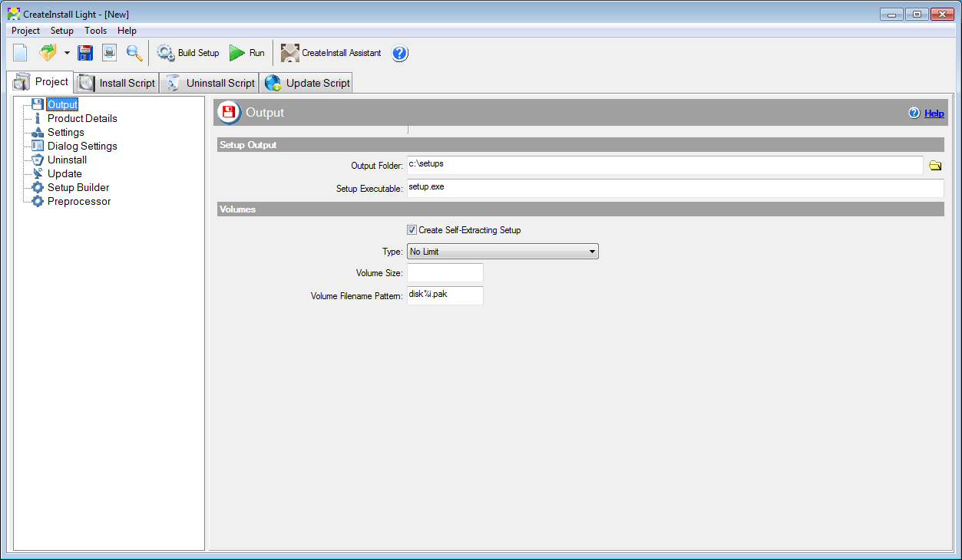Viewport: 962px width, 560px height.
Task: Click the green Run arrow icon
Action: click(x=237, y=53)
